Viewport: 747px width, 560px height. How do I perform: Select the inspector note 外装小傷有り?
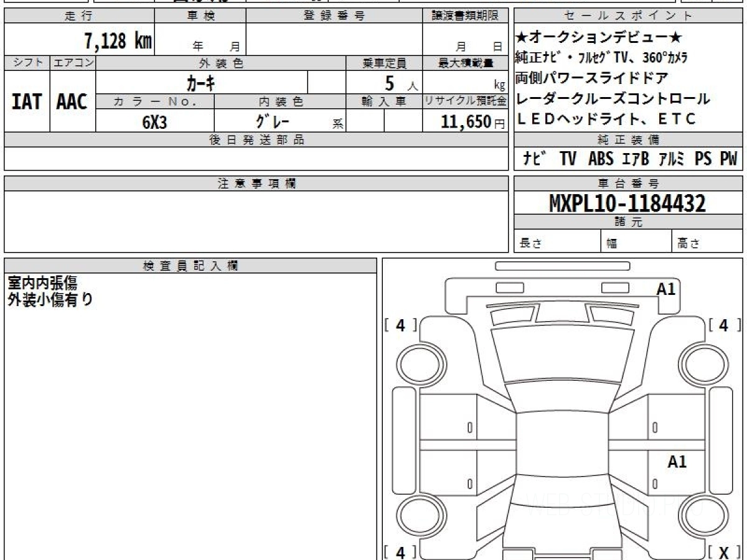pyautogui.click(x=50, y=300)
